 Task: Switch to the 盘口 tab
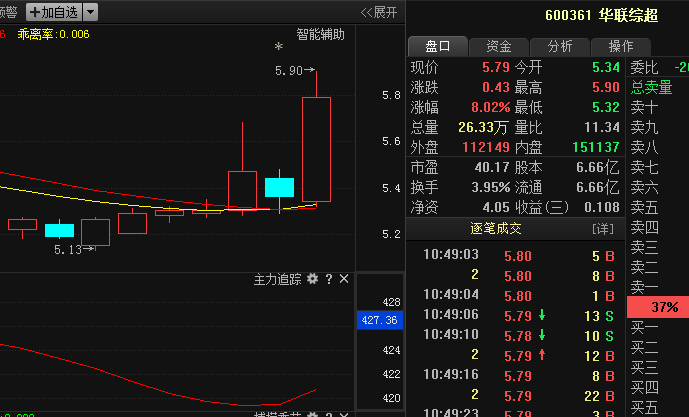[x=437, y=46]
